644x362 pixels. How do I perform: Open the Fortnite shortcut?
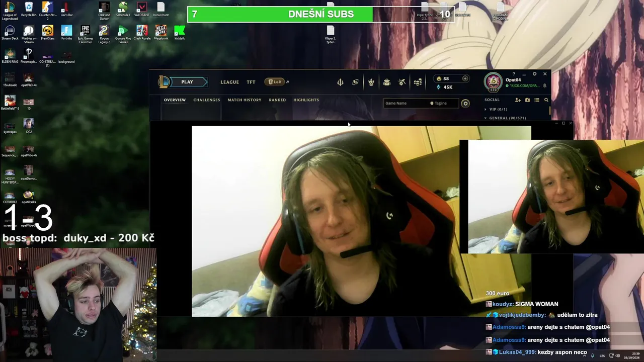66,33
